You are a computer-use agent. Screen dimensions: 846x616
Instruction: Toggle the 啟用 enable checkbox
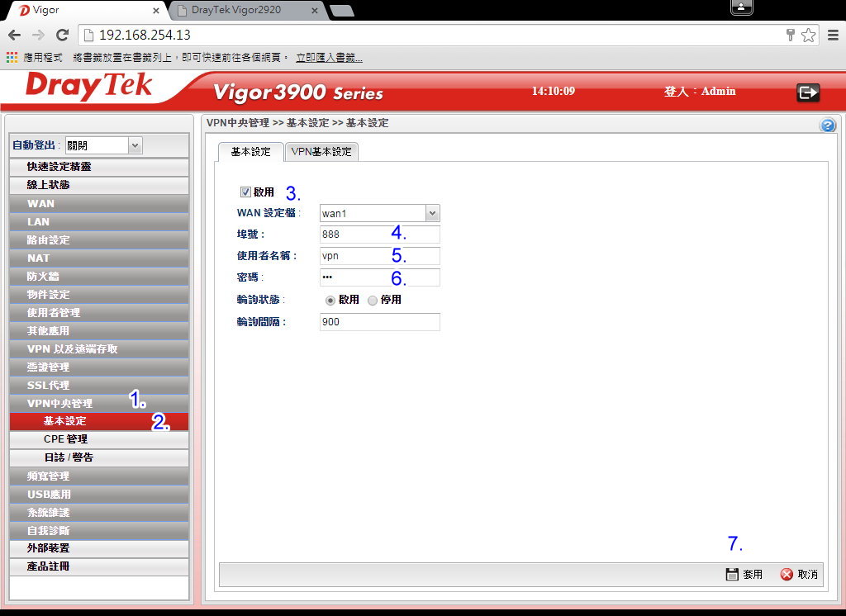click(x=245, y=192)
